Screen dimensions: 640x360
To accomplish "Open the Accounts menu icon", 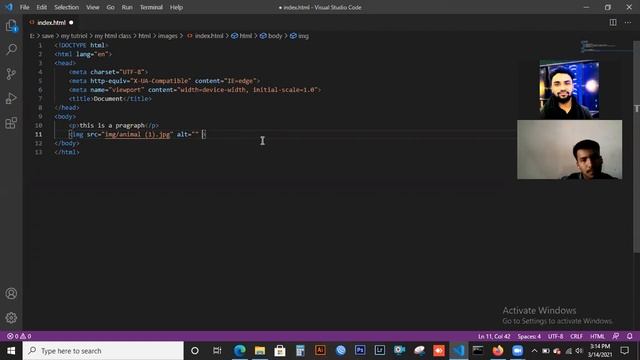I will tap(11, 293).
